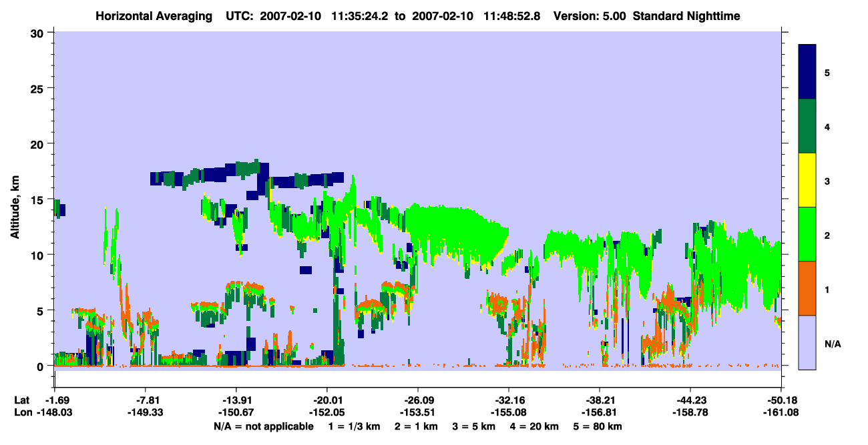Click the longitude value '-158.78'
The width and height of the screenshot is (868, 445).
tap(690, 412)
